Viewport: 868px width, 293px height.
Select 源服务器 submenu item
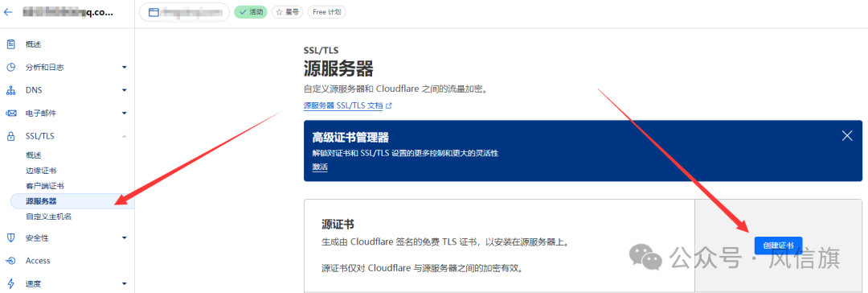click(x=72, y=201)
